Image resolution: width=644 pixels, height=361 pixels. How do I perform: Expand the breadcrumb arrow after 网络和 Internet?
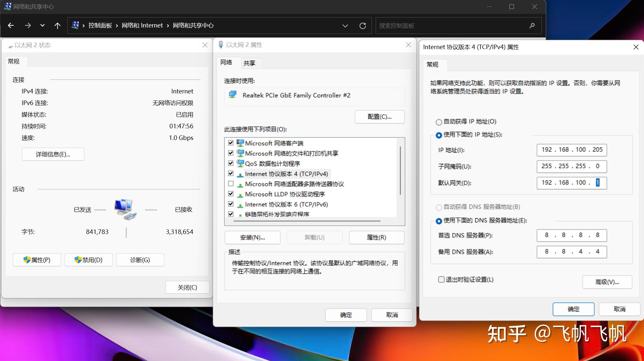pos(168,25)
